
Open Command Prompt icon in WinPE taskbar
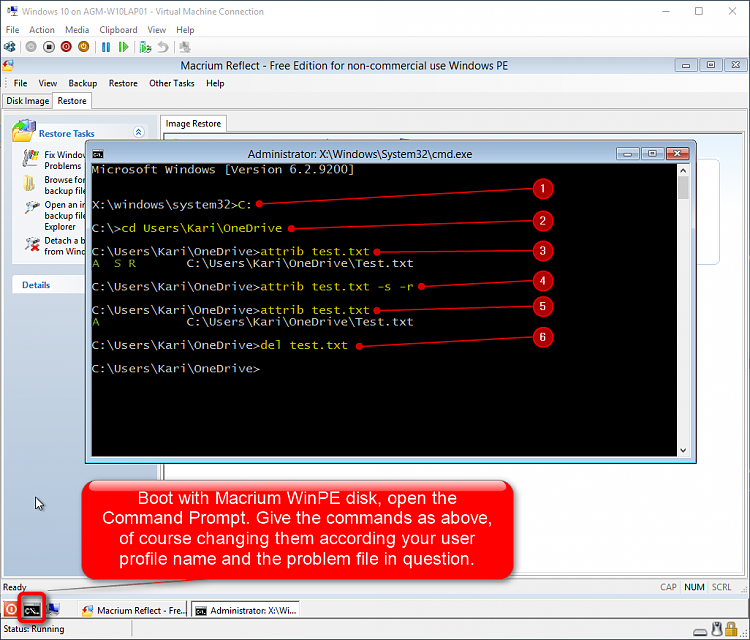click(32, 609)
